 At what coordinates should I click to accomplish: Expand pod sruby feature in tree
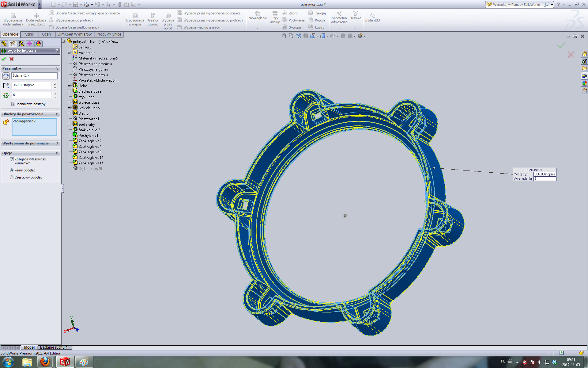click(x=69, y=124)
